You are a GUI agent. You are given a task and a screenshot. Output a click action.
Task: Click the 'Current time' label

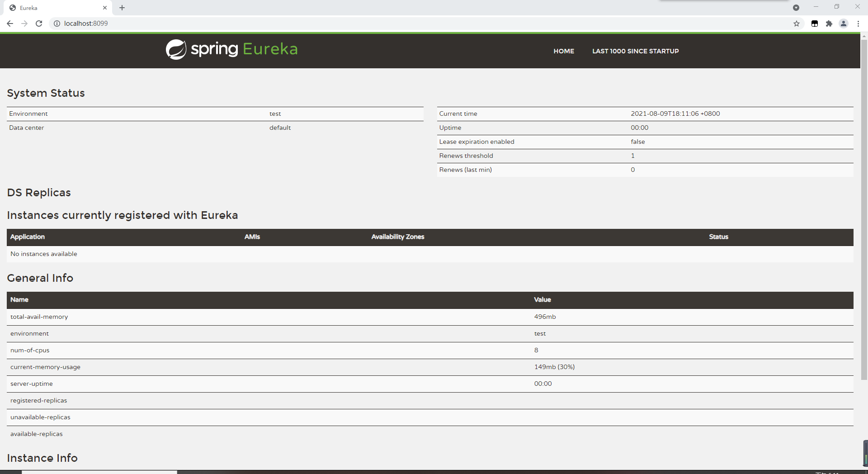tap(458, 114)
